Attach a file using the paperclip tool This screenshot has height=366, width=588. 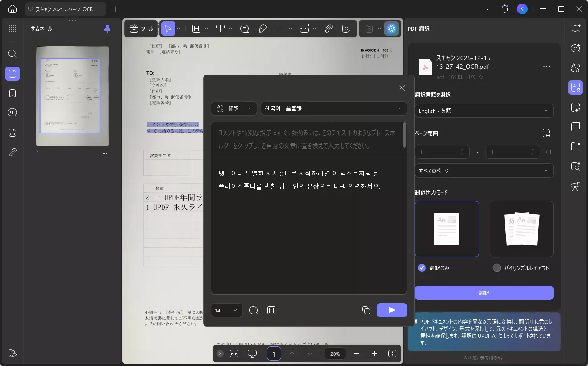click(329, 29)
